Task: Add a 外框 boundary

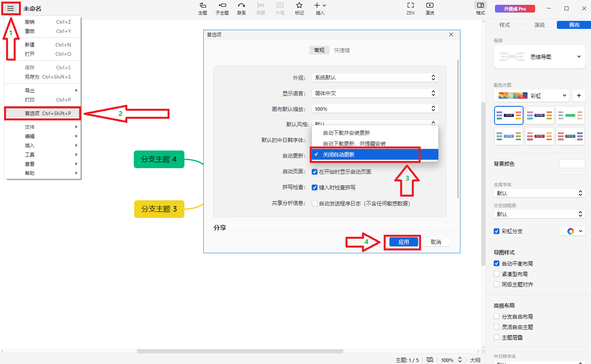Action: pos(280,8)
